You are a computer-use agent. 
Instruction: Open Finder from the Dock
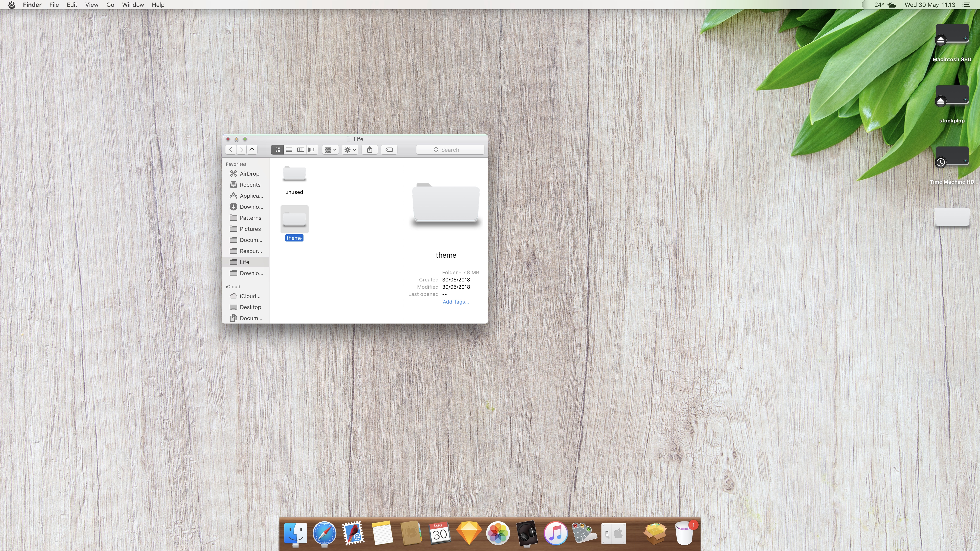(x=296, y=533)
